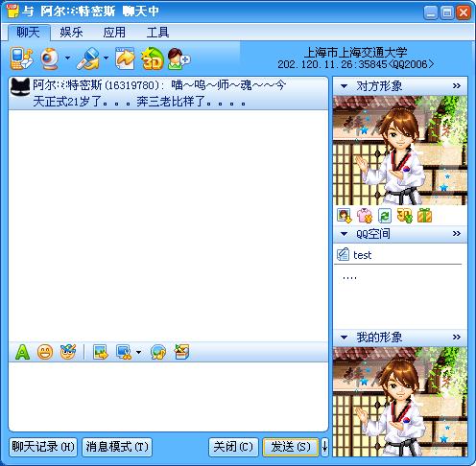Viewport: 476px width, 466px height.
Task: Open the 应用 tab
Action: 114,33
